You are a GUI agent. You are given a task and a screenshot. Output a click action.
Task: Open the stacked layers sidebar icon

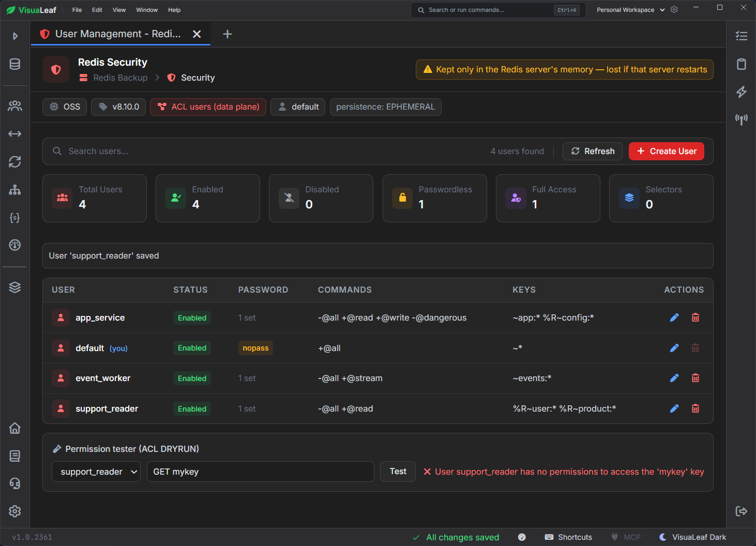coord(15,287)
